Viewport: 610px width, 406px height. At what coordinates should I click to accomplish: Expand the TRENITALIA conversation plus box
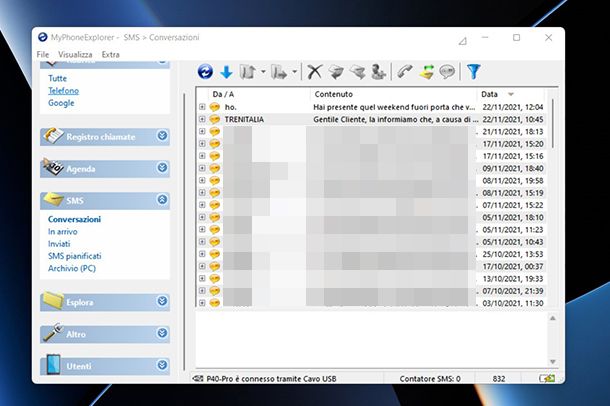pyautogui.click(x=202, y=119)
